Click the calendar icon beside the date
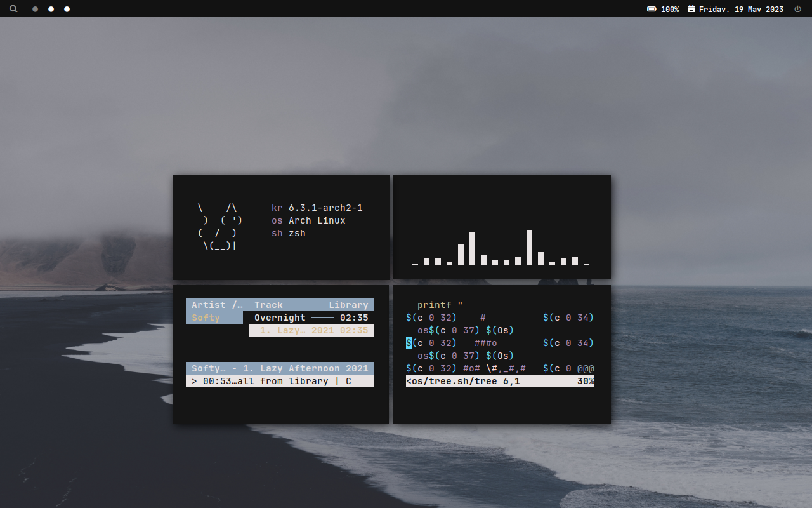Image resolution: width=812 pixels, height=508 pixels. tap(691, 9)
